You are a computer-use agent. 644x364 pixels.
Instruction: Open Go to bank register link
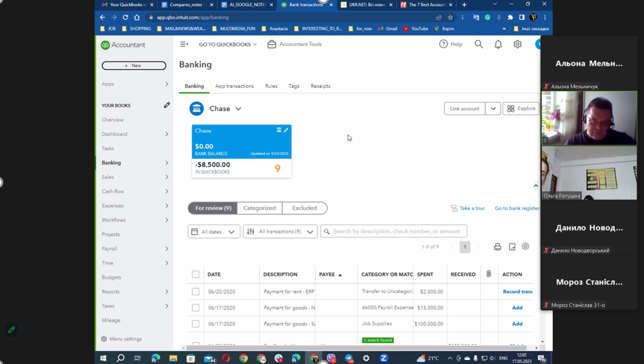pyautogui.click(x=517, y=208)
